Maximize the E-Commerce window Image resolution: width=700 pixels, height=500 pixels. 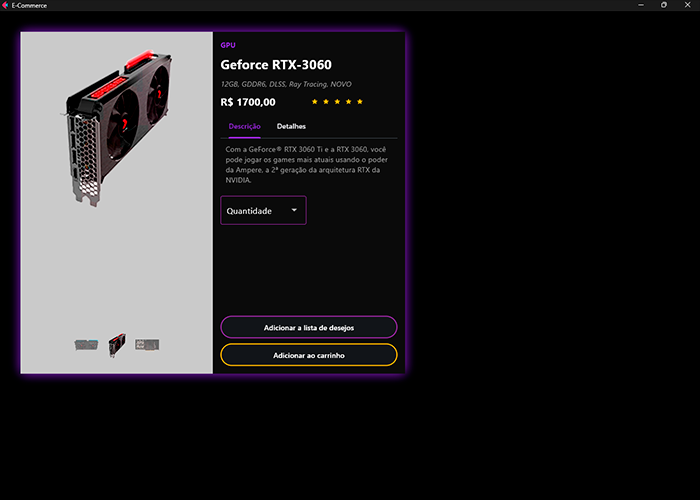(664, 5)
